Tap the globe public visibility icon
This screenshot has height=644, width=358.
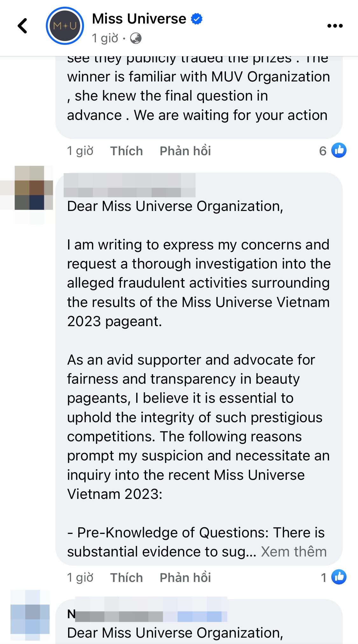tap(136, 38)
